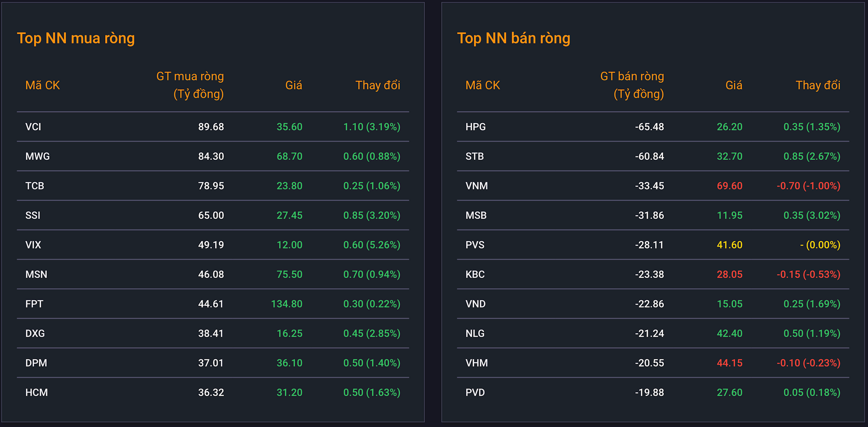Click VCI net buy value 89.68
This screenshot has height=427, width=868.
[x=211, y=127]
